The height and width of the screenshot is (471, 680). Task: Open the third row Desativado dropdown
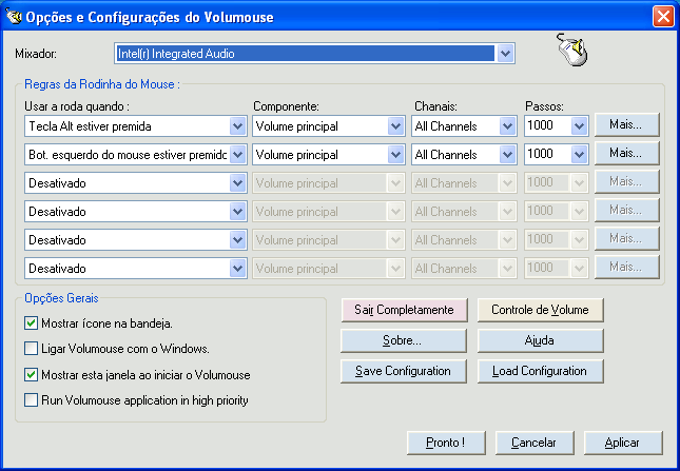[238, 183]
